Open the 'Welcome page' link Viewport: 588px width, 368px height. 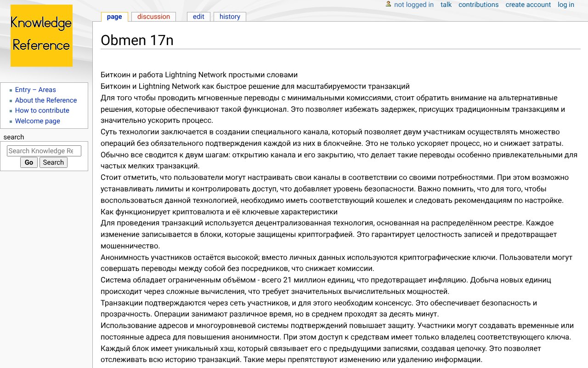(x=37, y=121)
